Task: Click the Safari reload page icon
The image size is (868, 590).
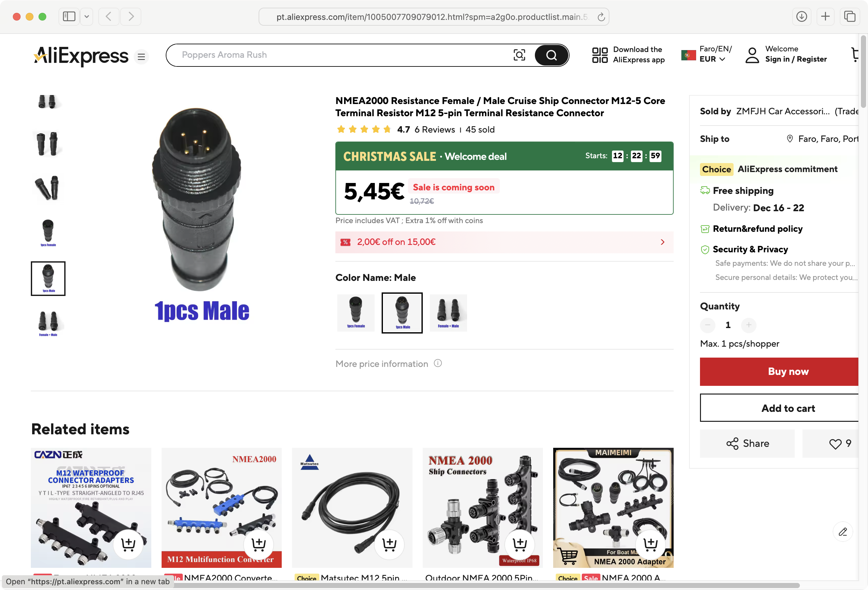Action: coord(601,17)
